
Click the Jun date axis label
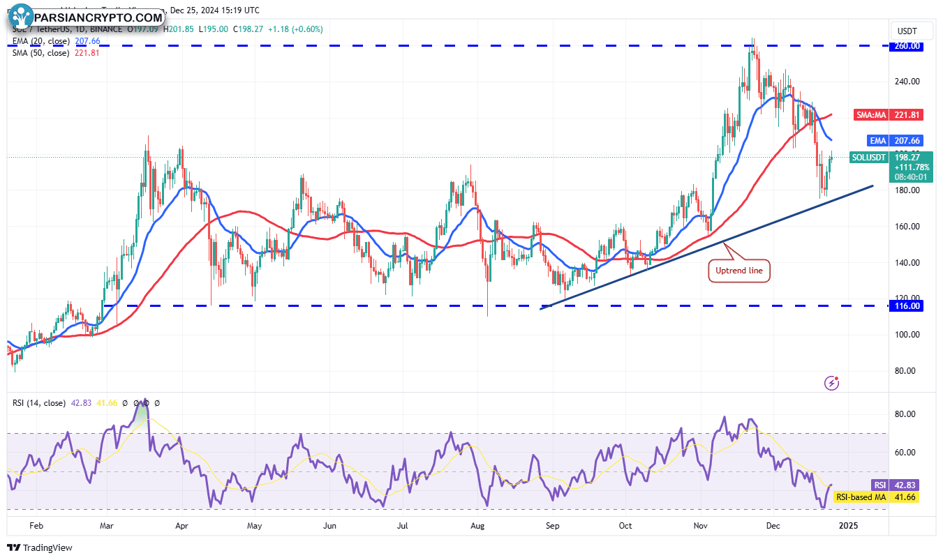coord(329,525)
